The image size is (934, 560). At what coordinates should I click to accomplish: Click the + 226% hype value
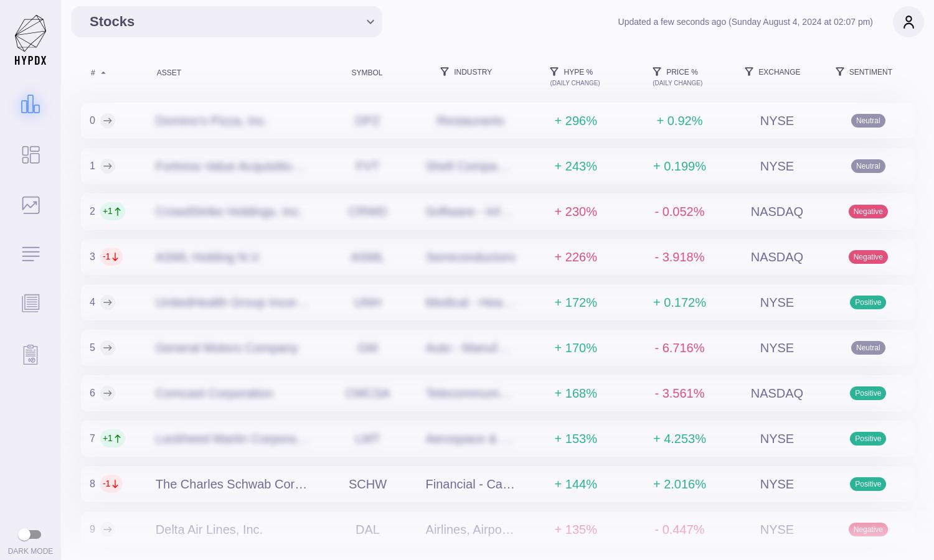(576, 257)
